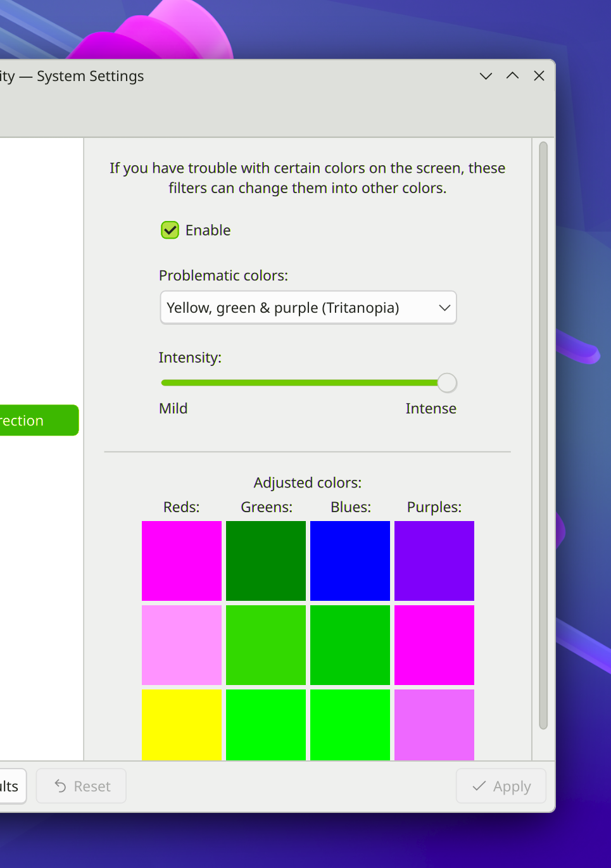Screen dimensions: 611x868
Task: Click the Reset button
Action: tap(81, 786)
